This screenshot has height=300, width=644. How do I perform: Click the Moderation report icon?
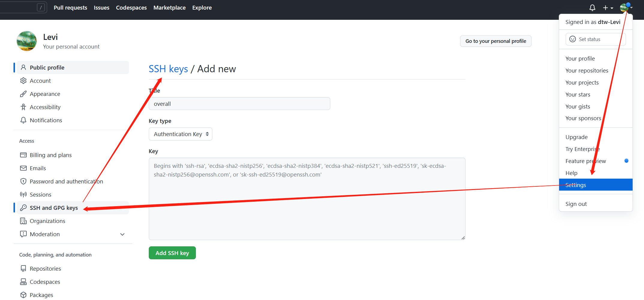[x=23, y=234]
